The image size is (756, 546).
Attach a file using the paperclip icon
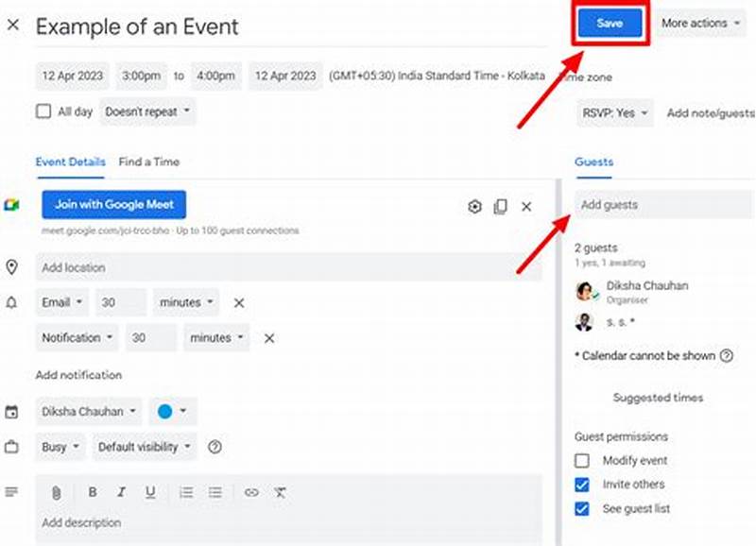(x=57, y=492)
